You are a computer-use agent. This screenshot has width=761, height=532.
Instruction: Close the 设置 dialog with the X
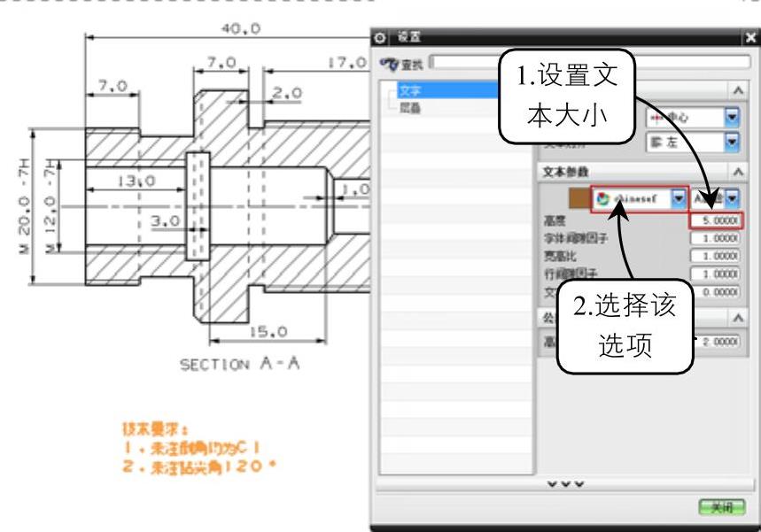(750, 37)
